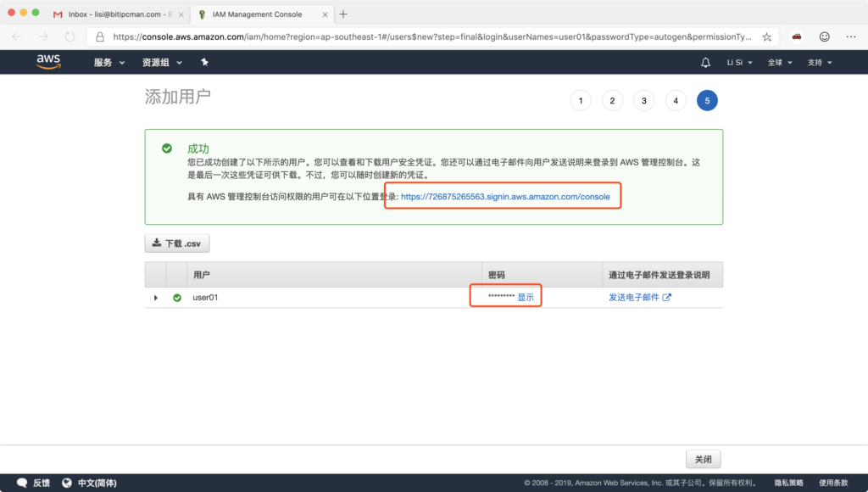868x492 pixels.
Task: Click the padlock site info icon
Action: pos(100,37)
